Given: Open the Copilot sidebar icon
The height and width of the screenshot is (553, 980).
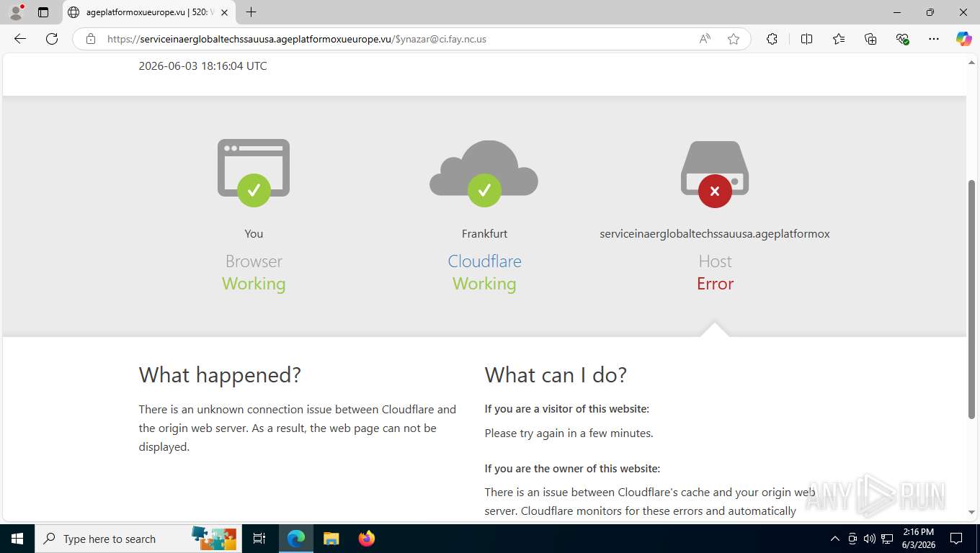Looking at the screenshot, I should pyautogui.click(x=964, y=39).
